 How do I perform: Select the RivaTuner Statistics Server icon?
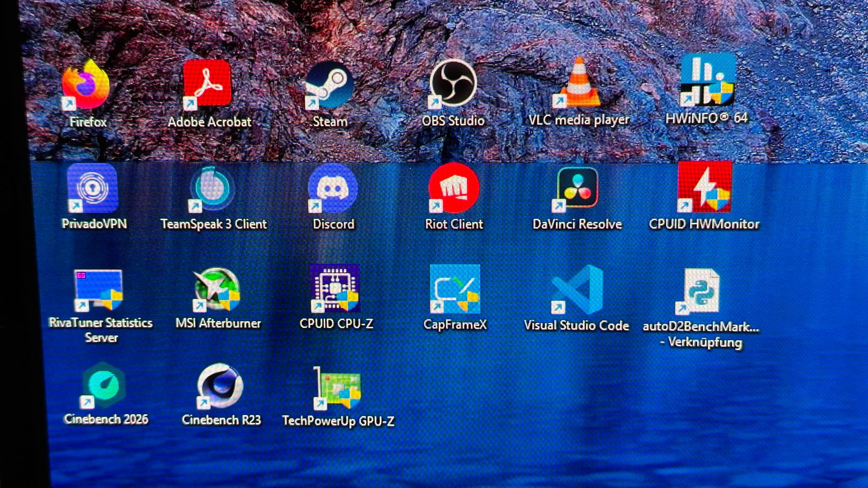click(99, 290)
